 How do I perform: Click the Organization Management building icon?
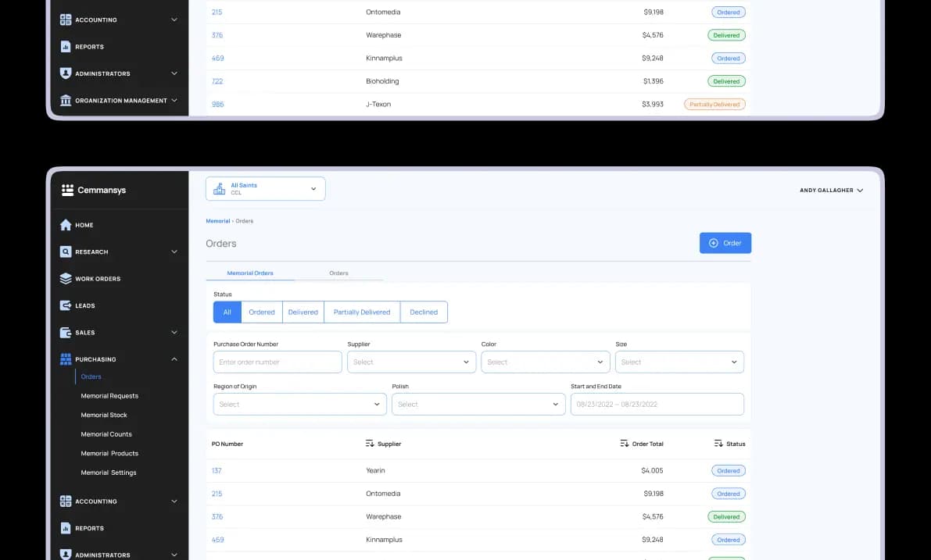coord(66,101)
